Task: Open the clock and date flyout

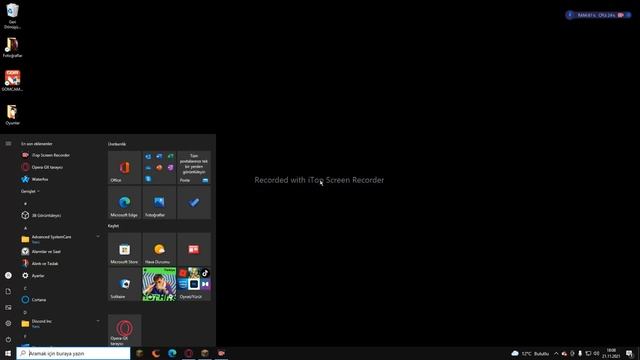Action: [611, 353]
